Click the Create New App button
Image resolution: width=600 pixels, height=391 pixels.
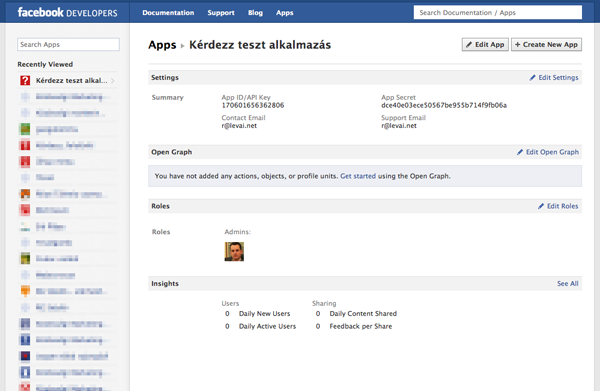546,44
